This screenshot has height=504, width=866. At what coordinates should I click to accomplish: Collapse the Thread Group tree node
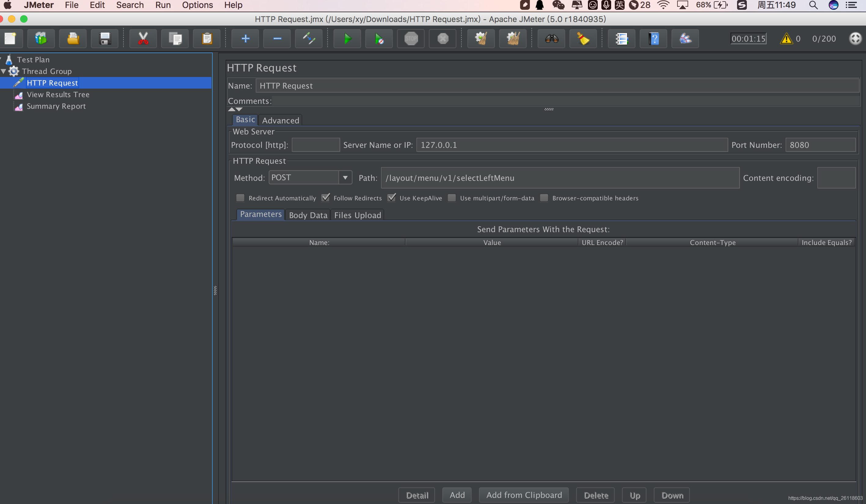click(x=3, y=71)
